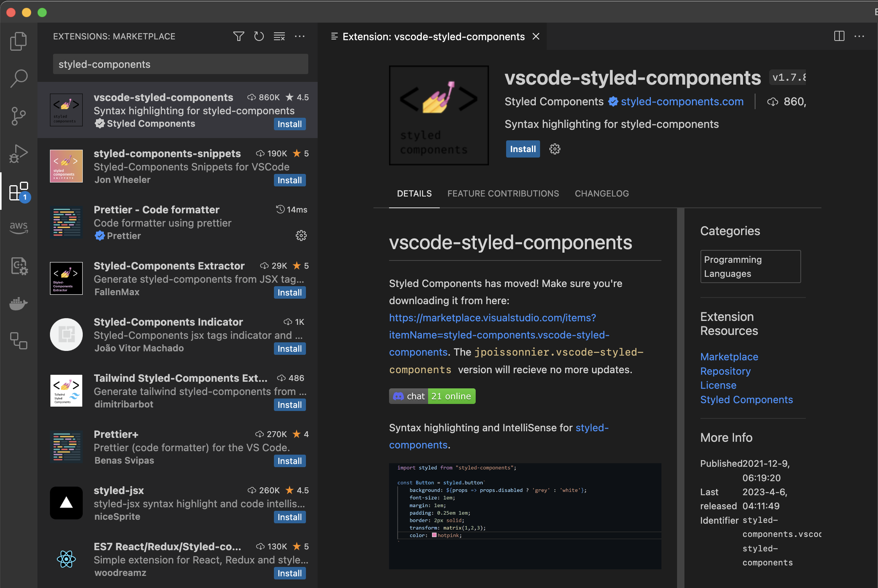Install vscode-styled-components from the list
The width and height of the screenshot is (878, 588).
pyautogui.click(x=290, y=124)
